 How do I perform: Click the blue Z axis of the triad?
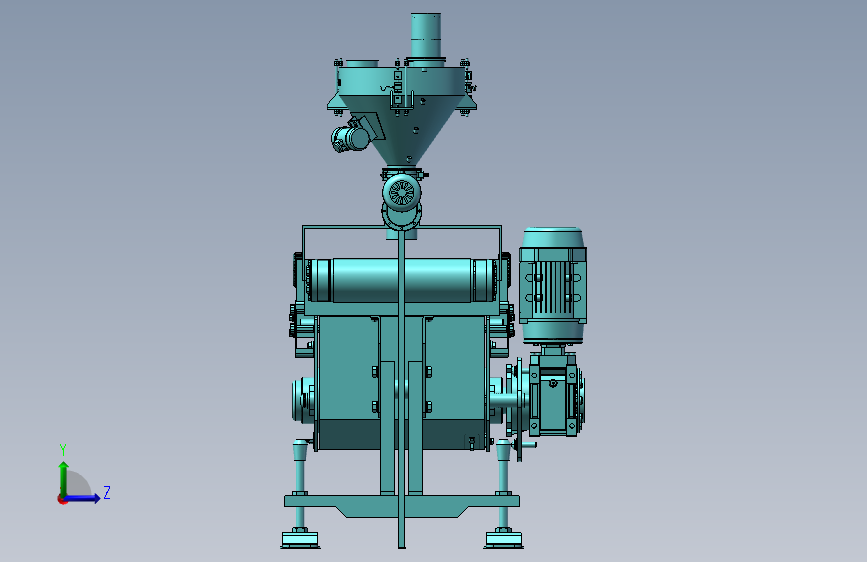82,498
